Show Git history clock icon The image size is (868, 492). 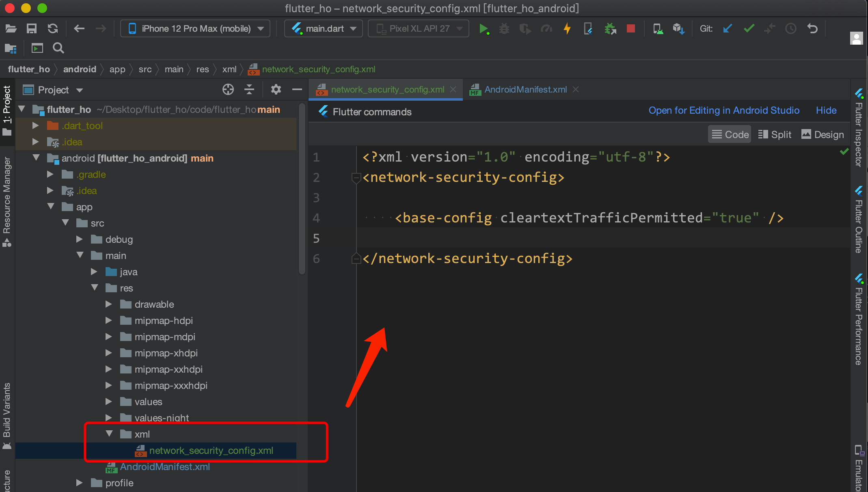790,28
